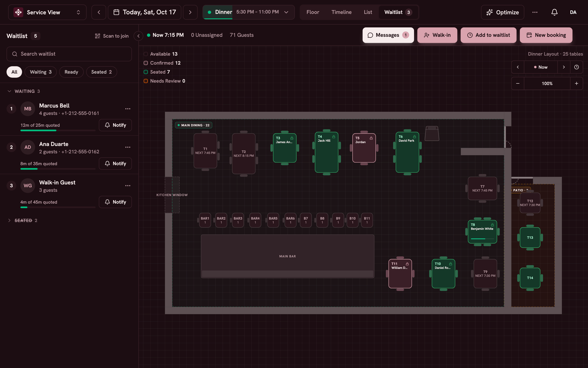Step floor time backward arrow

[x=518, y=67]
